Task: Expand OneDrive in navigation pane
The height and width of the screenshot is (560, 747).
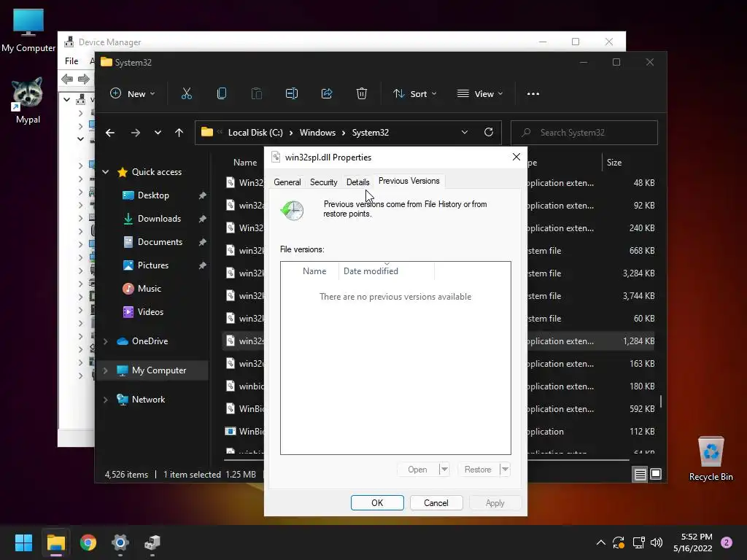Action: pyautogui.click(x=106, y=341)
